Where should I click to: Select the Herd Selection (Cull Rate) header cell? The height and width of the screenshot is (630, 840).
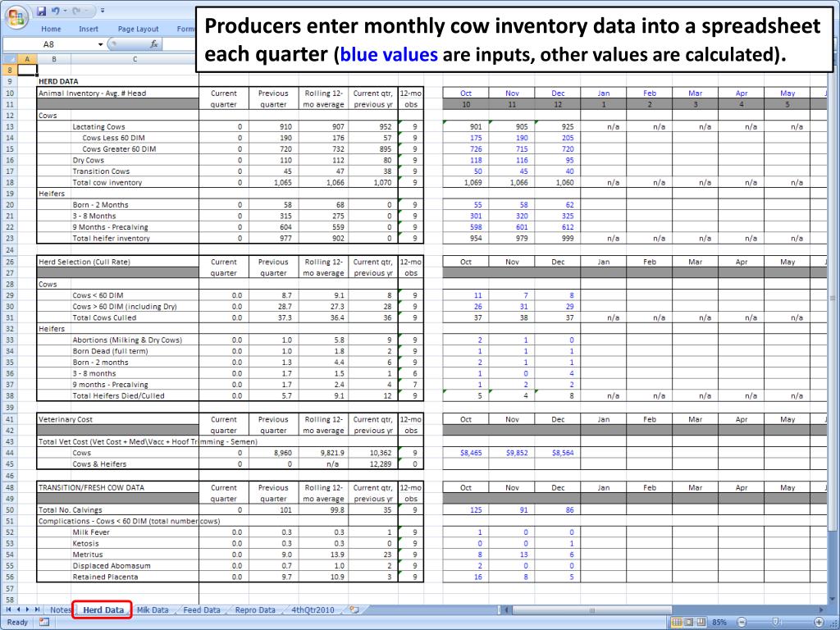(84, 262)
